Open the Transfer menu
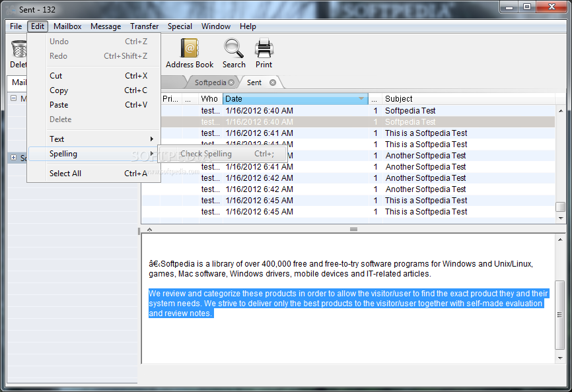Screen dimensions: 572x392 tap(145, 26)
